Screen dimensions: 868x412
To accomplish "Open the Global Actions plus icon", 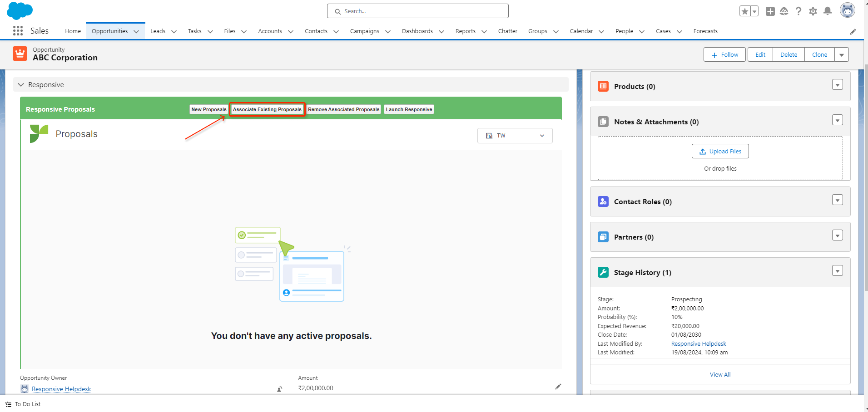I will coord(770,11).
